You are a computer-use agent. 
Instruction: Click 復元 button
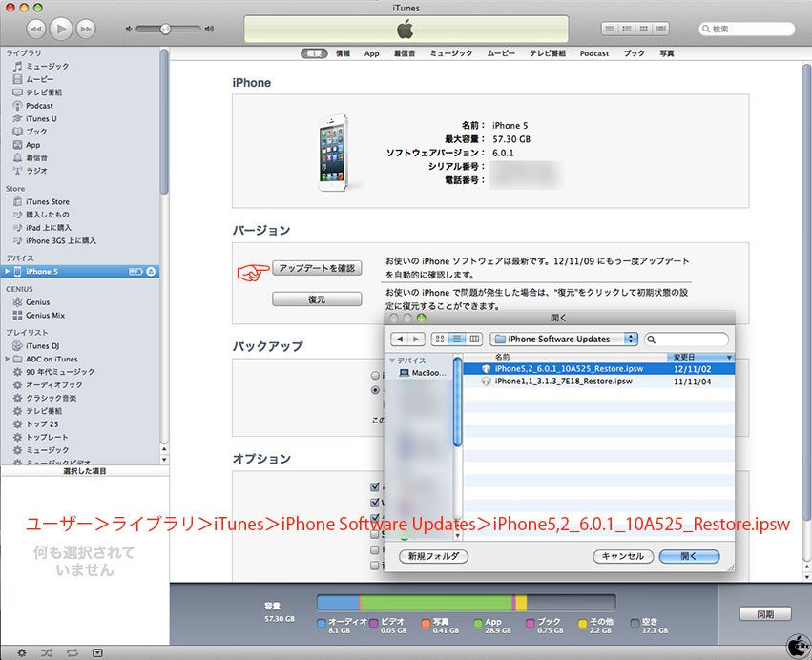coord(317,299)
